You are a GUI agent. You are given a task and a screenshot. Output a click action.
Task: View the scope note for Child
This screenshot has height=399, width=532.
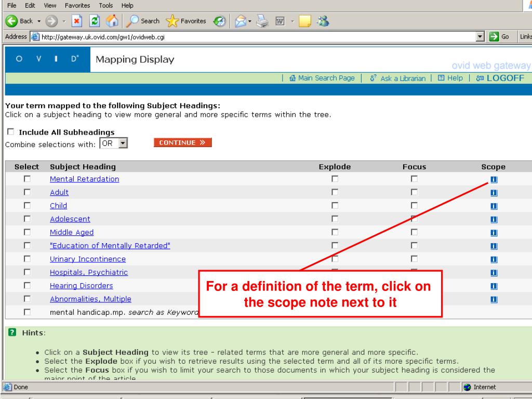point(494,206)
